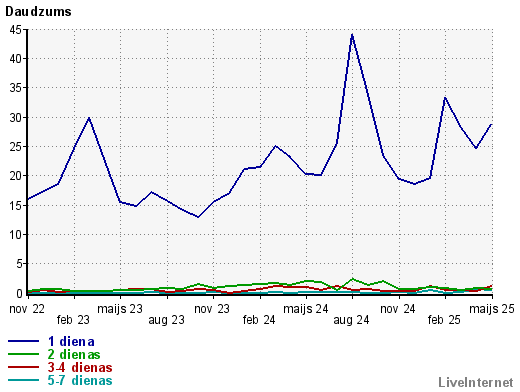Screen dimensions: 520x392
Task: Click the 'maijs 25' x-axis label
Action: click(x=492, y=309)
